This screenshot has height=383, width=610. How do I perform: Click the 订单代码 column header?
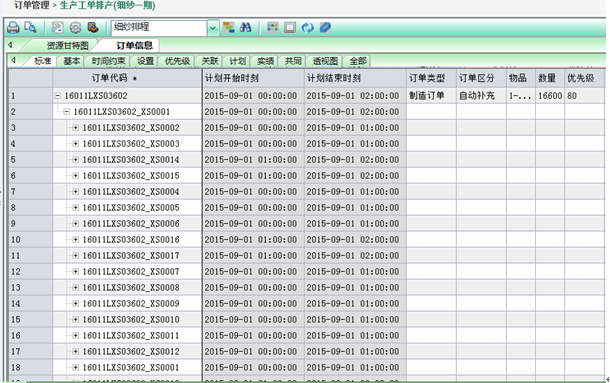coord(127,78)
